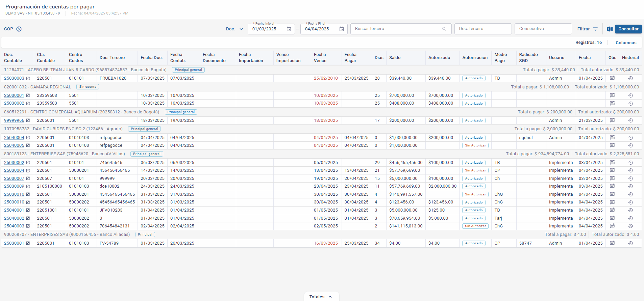Select the DAVID CUBIDES ENCISO 2 group row

321,129
